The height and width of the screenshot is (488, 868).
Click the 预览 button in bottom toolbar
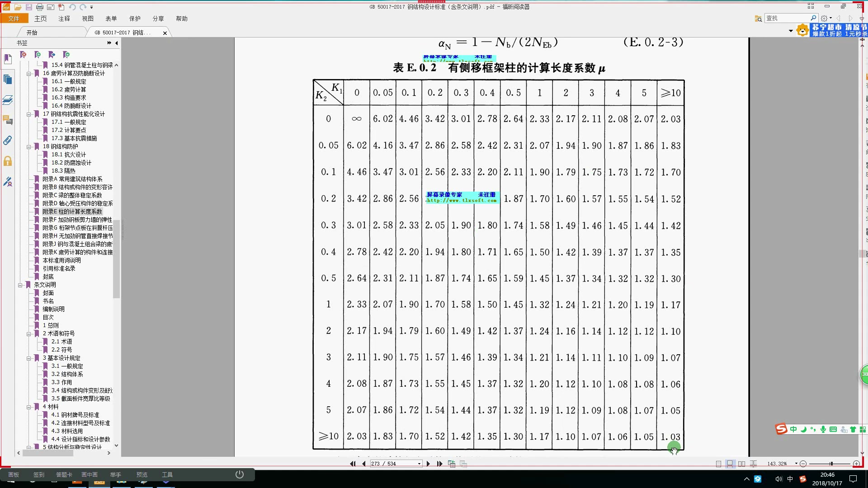coord(142,474)
